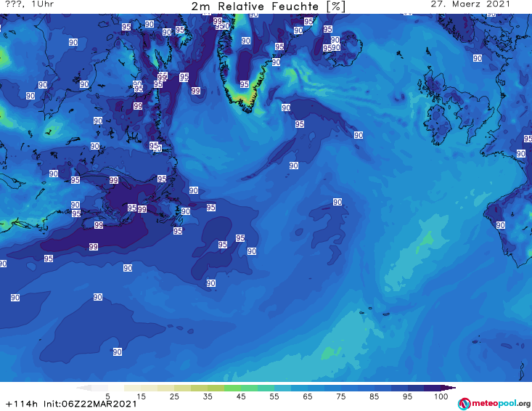Screen dimensions: 532x411
Task: Click the grey arrow tip at the legend's low end
Action: coord(84,388)
